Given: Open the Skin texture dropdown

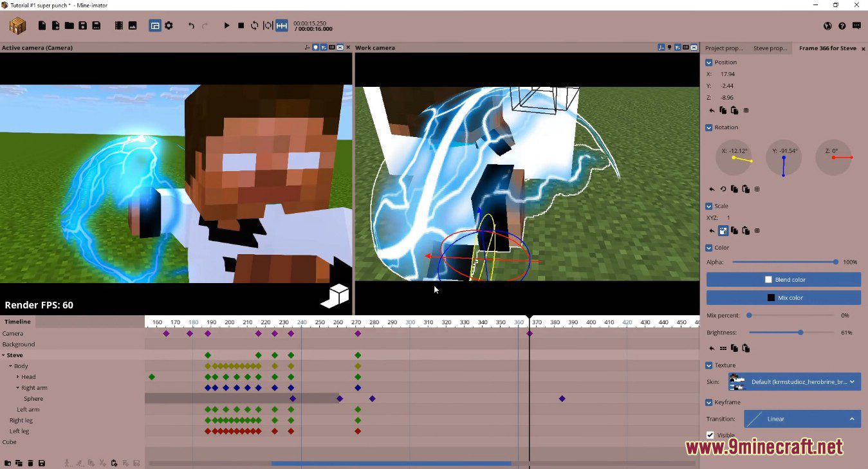Looking at the screenshot, I should point(795,382).
